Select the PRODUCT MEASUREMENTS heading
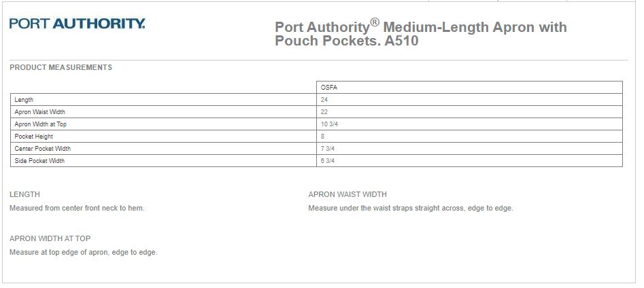The image size is (644, 288). (x=61, y=67)
